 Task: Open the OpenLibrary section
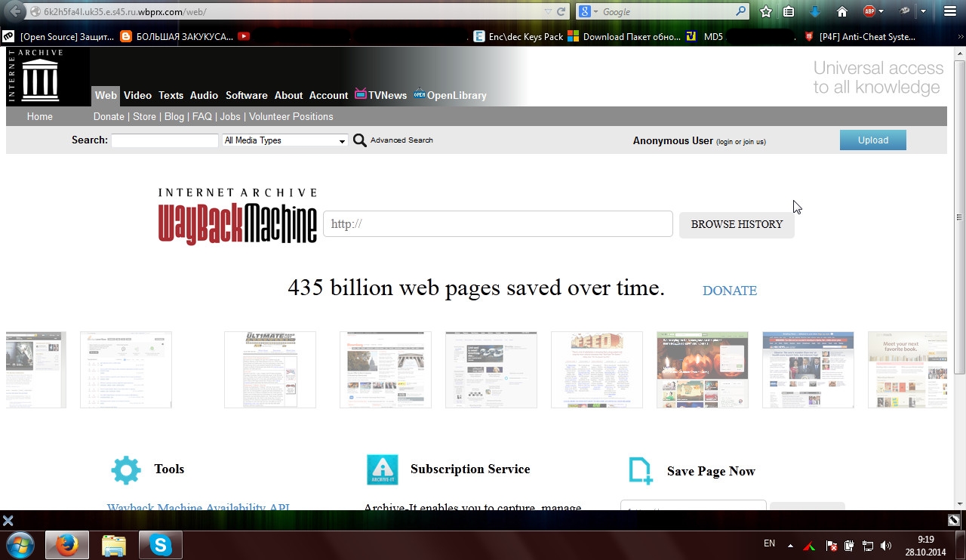(x=450, y=95)
